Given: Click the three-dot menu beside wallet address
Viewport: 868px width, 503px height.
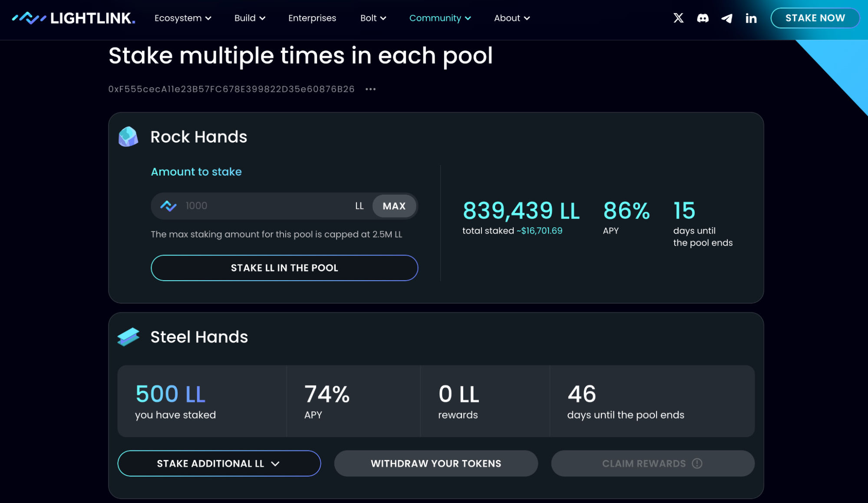Looking at the screenshot, I should (370, 89).
